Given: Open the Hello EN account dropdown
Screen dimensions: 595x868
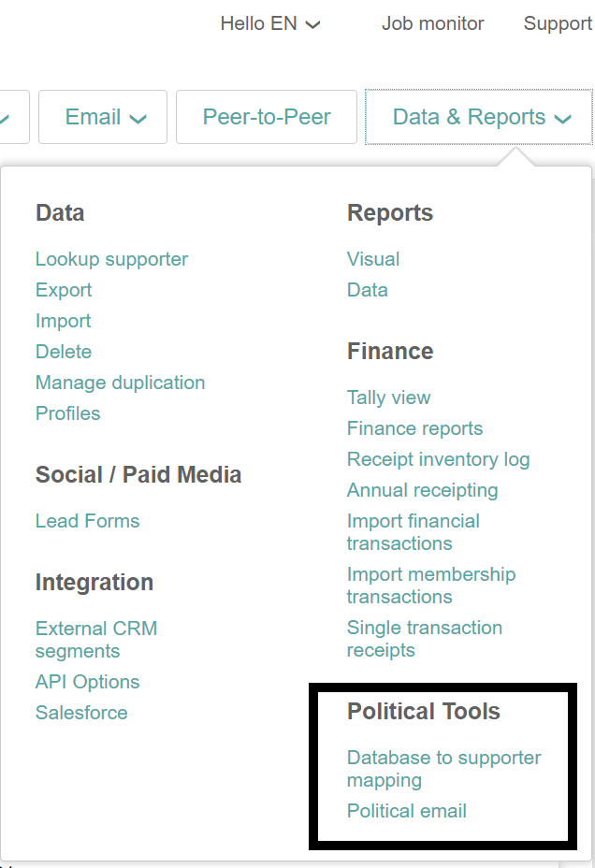Looking at the screenshot, I should [x=269, y=24].
